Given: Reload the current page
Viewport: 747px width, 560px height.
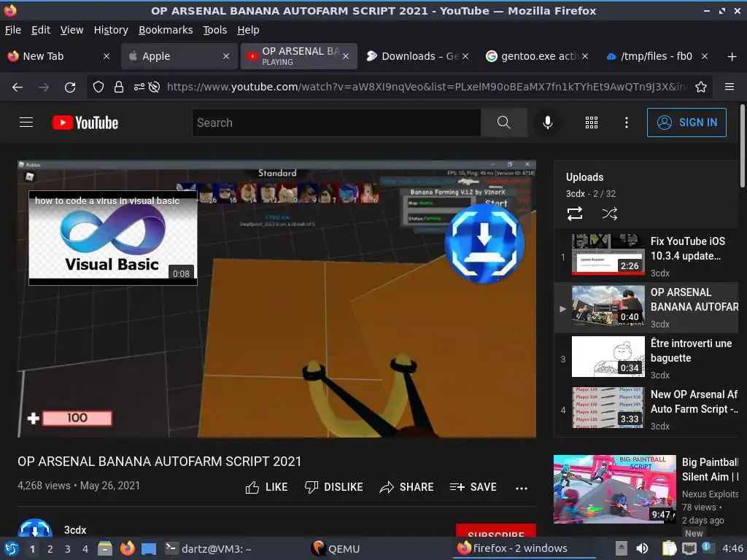Looking at the screenshot, I should 70,87.
